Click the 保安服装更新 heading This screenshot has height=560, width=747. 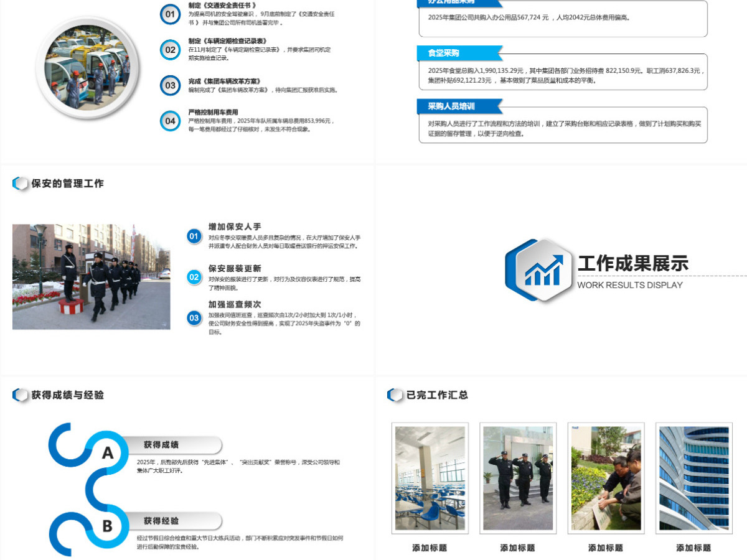[235, 268]
